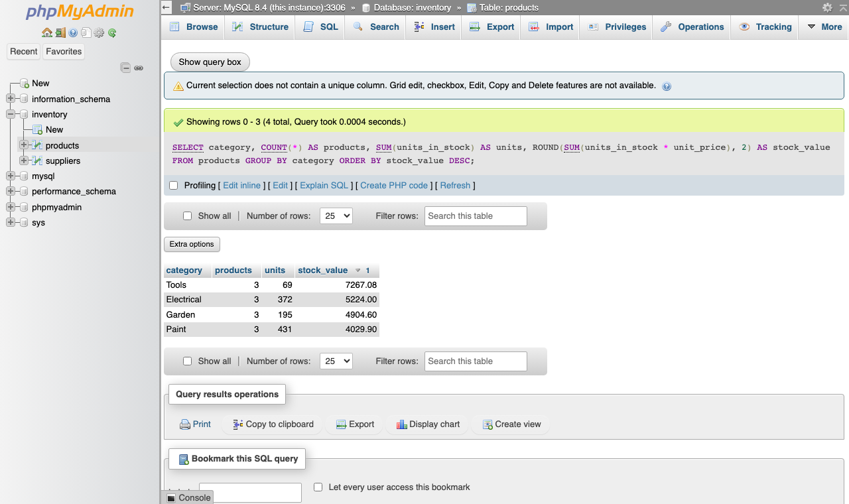
Task: Click the Recent button
Action: pyautogui.click(x=24, y=52)
